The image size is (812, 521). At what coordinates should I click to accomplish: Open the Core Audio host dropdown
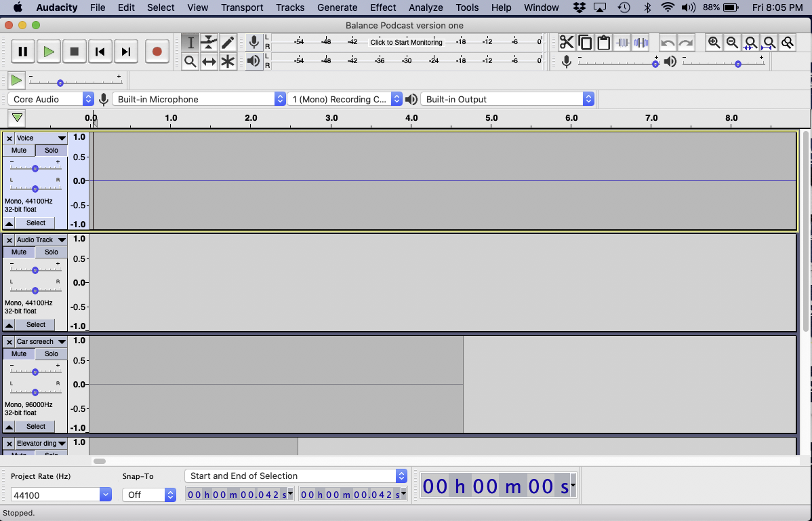pyautogui.click(x=52, y=99)
